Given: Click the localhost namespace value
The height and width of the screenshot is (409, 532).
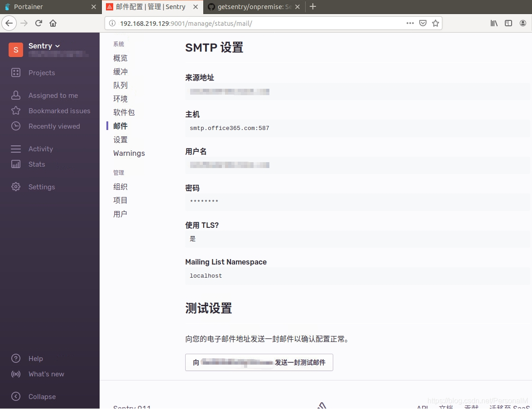Looking at the screenshot, I should 206,275.
